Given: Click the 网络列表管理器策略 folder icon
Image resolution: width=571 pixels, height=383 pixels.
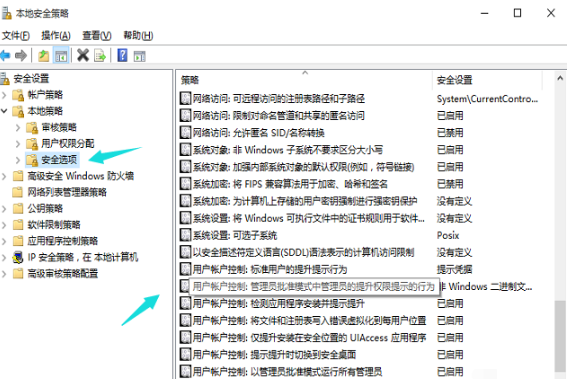Looking at the screenshot, I should click(18, 192).
